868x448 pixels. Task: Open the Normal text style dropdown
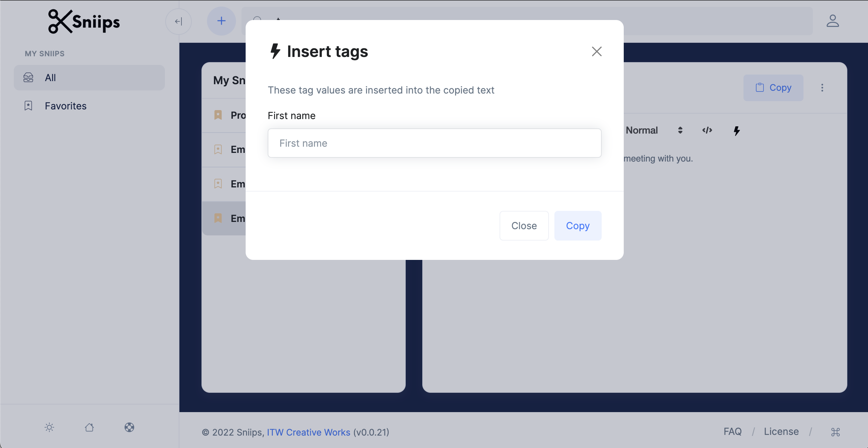[x=654, y=130]
